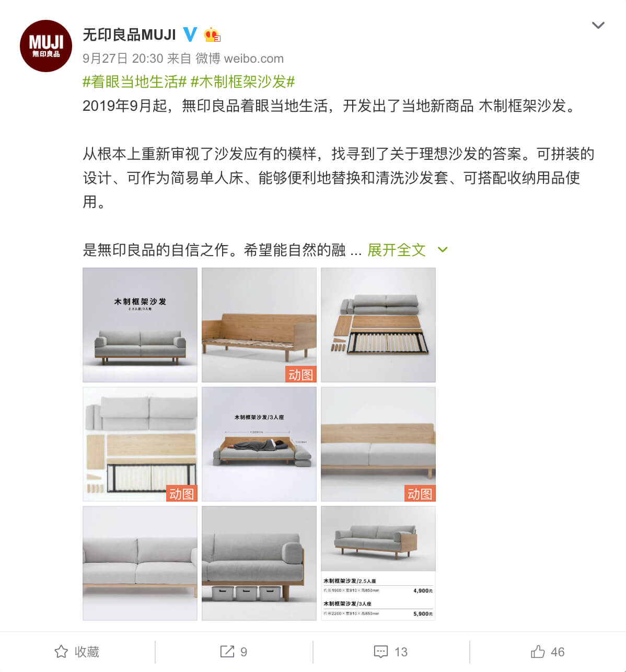Open the #木制框架沙发# hashtag
Screen dimensions: 626x672
coord(243,82)
